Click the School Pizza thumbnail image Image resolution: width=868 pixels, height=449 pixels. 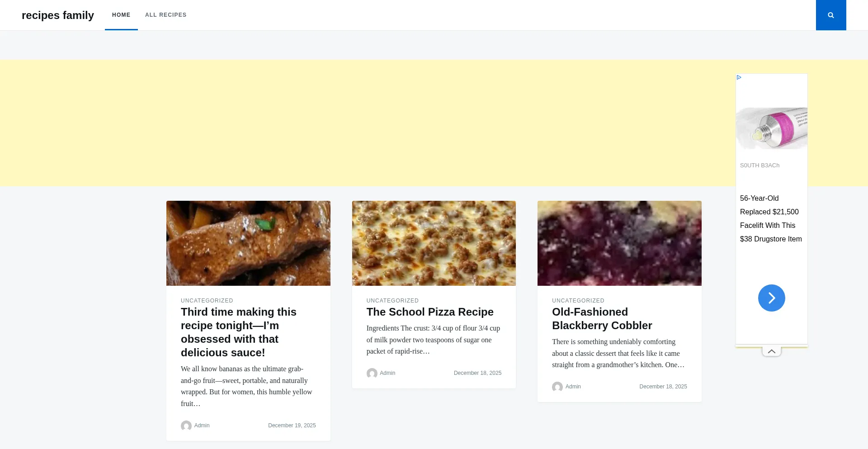pyautogui.click(x=434, y=243)
